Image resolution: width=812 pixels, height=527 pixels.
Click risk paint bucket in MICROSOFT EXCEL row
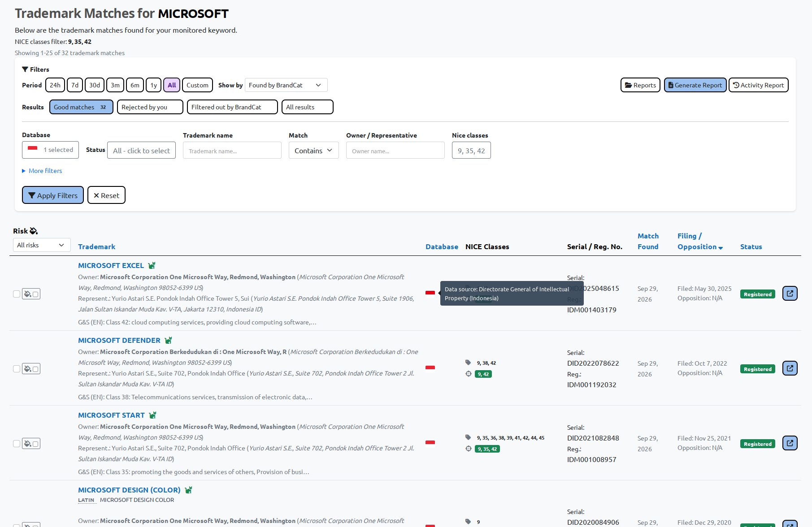click(27, 294)
